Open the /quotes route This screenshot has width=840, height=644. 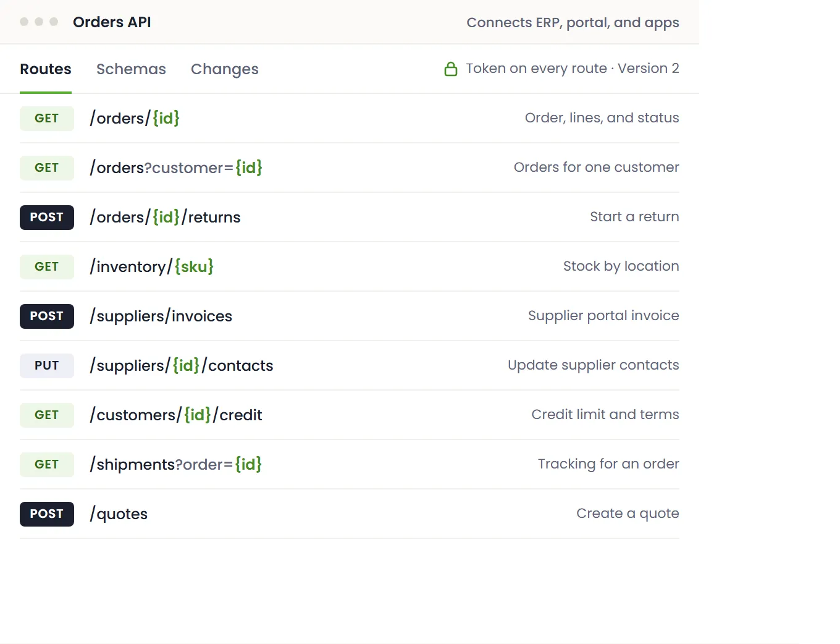[119, 514]
